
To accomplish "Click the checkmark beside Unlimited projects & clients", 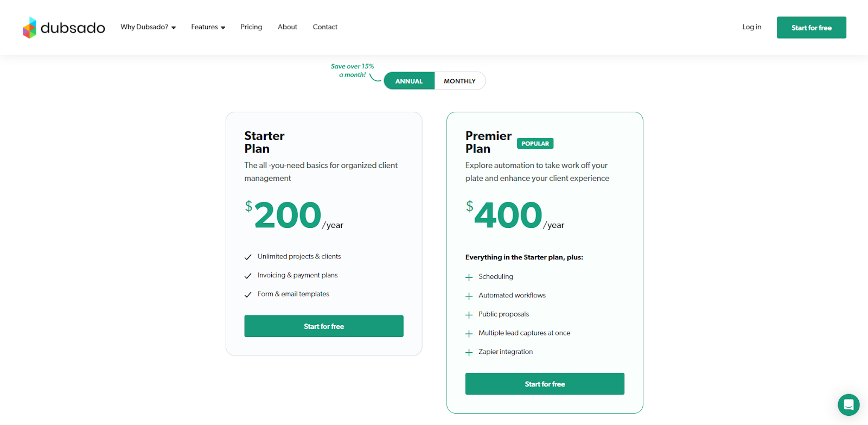I will point(248,257).
